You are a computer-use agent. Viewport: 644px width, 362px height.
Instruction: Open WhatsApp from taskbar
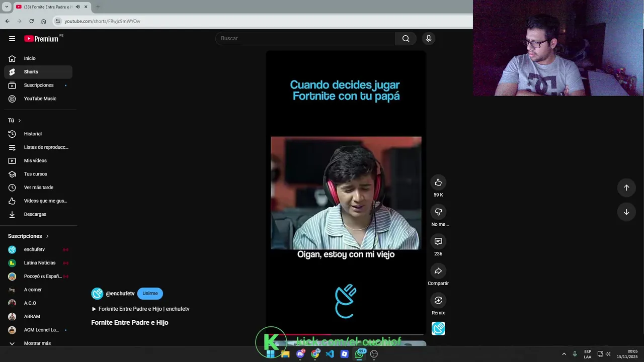tap(359, 354)
